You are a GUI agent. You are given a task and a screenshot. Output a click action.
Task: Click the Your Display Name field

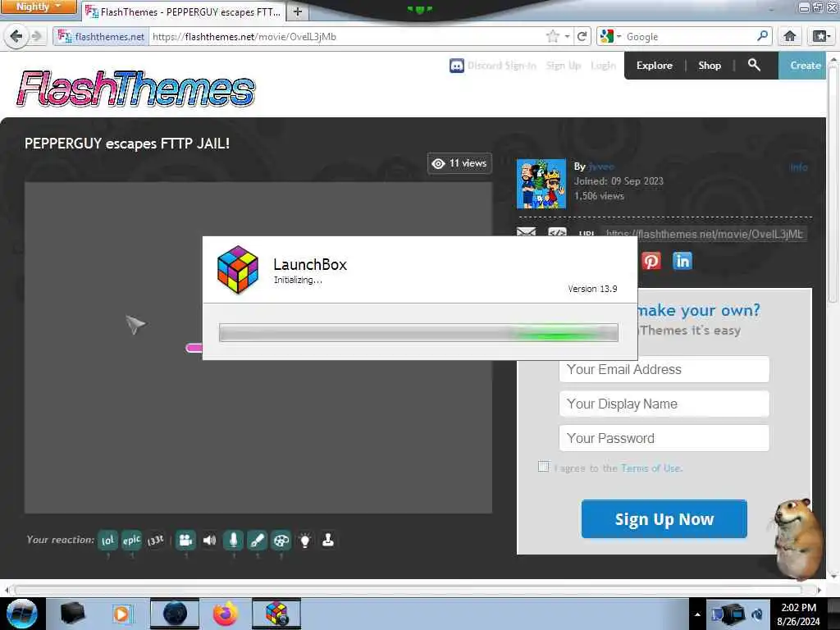point(664,404)
